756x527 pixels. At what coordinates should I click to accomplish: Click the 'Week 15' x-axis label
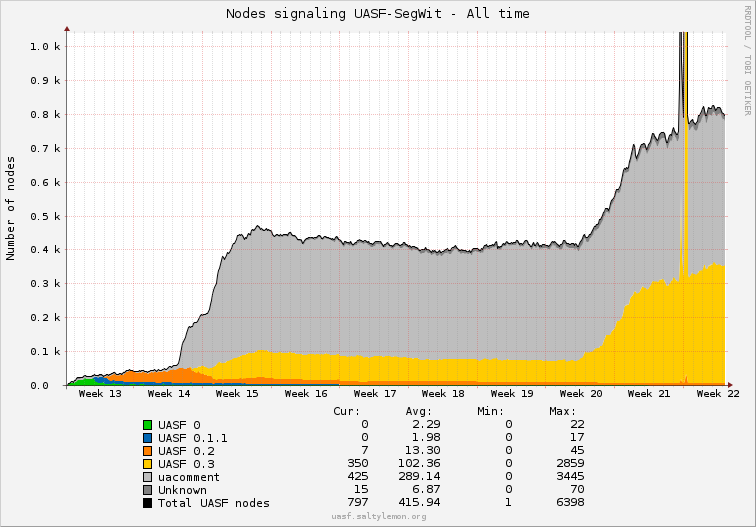click(x=237, y=394)
